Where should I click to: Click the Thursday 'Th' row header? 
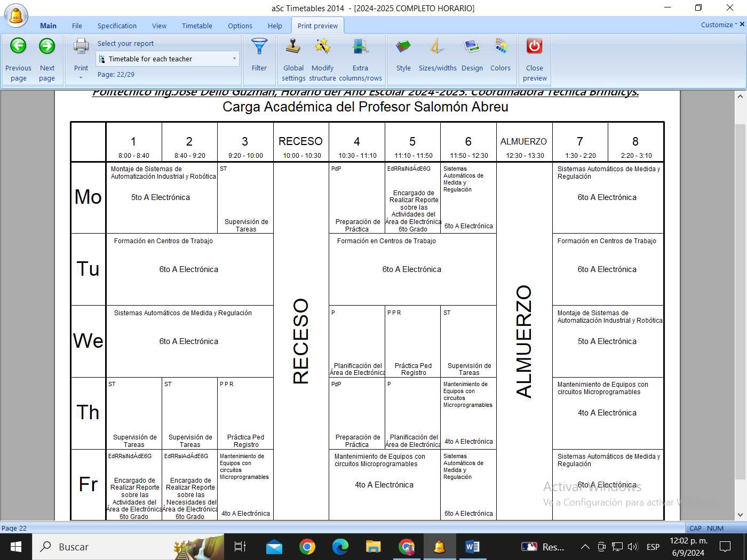click(88, 413)
